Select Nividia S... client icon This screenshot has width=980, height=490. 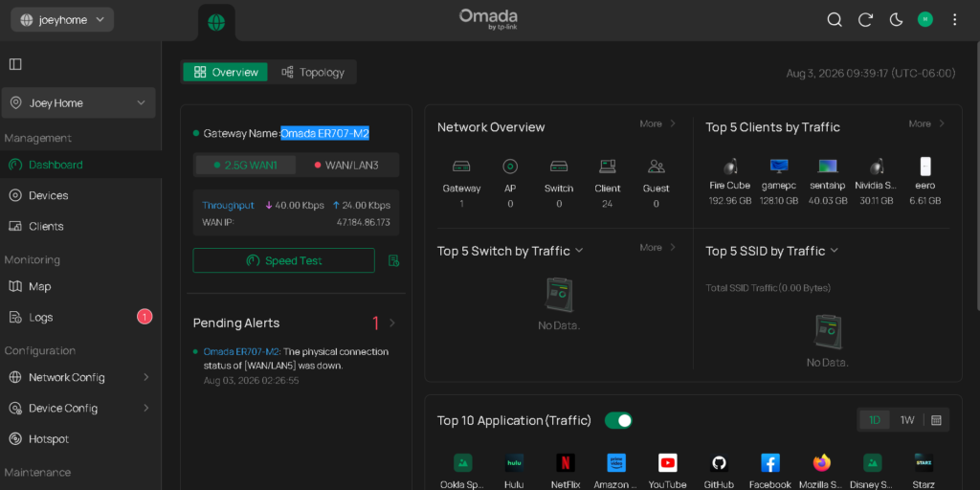tap(877, 167)
